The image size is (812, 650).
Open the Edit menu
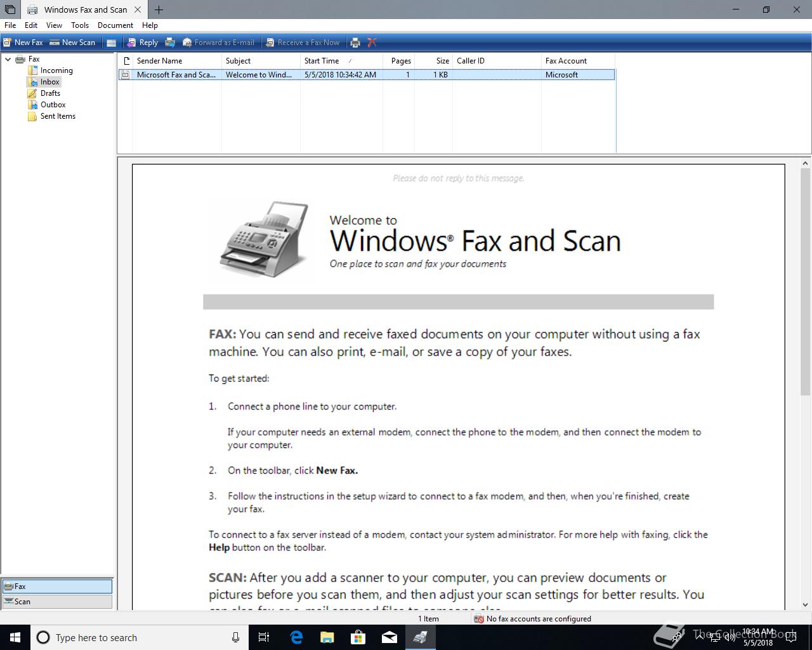tap(31, 25)
